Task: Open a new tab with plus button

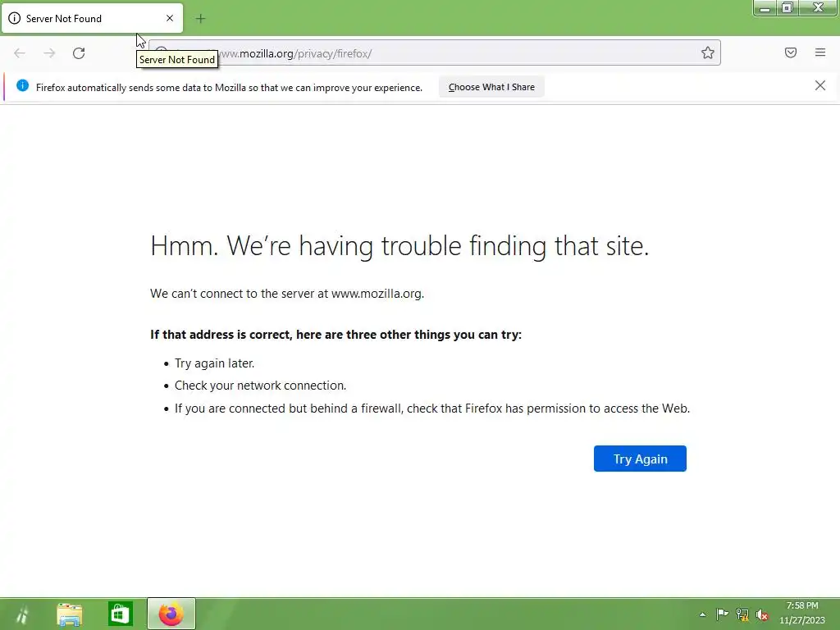Action: coord(200,19)
